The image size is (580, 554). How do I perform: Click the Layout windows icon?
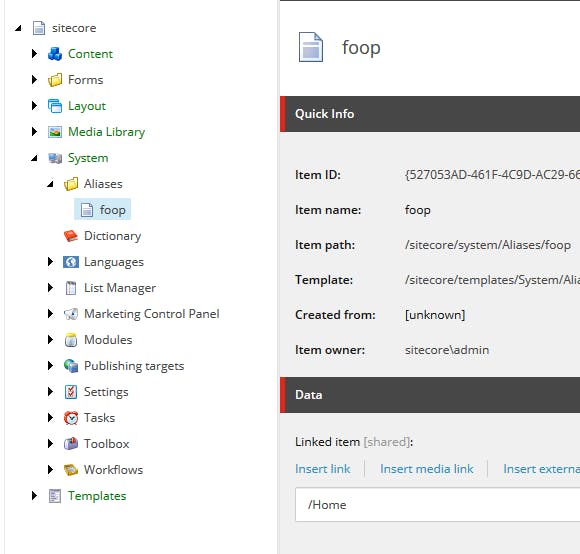click(55, 106)
